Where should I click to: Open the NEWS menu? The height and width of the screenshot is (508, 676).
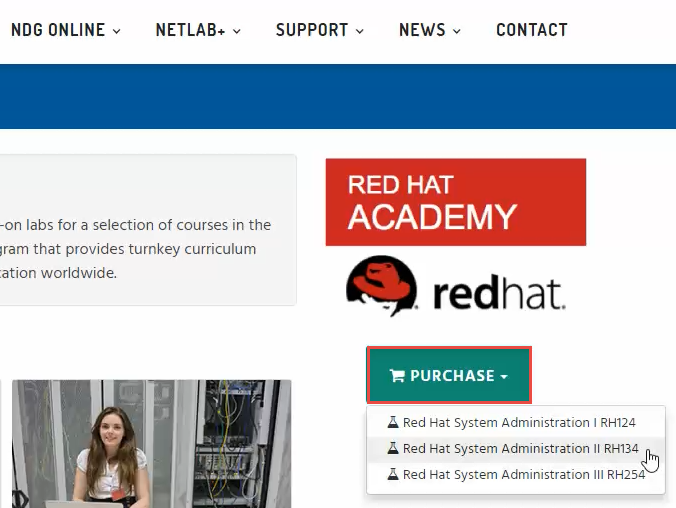(430, 30)
